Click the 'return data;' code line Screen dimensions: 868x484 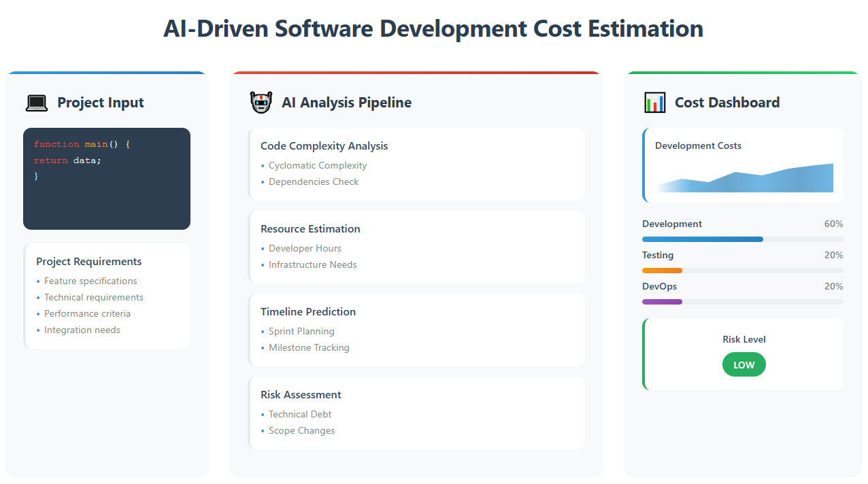[67, 160]
